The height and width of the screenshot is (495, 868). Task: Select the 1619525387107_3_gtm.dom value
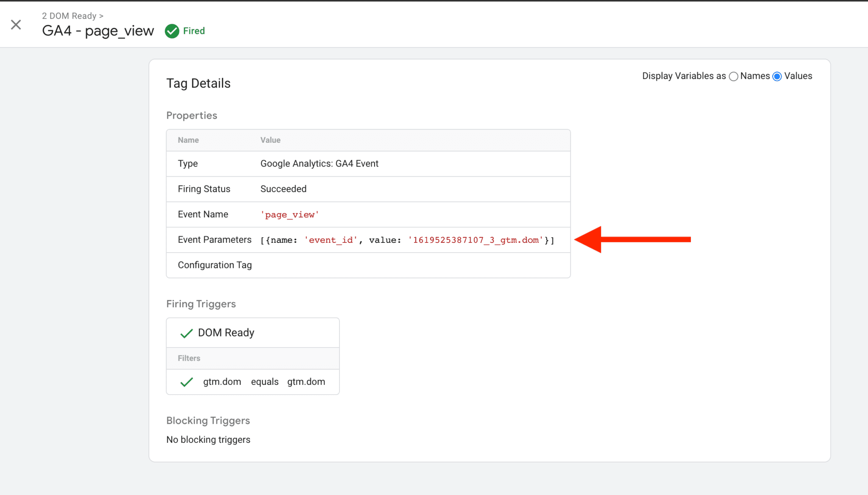(x=476, y=240)
